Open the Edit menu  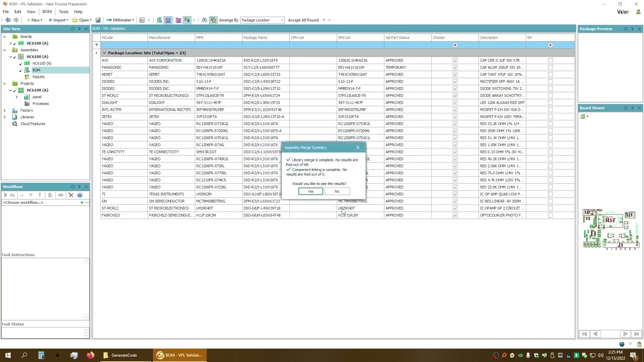[x=18, y=12]
